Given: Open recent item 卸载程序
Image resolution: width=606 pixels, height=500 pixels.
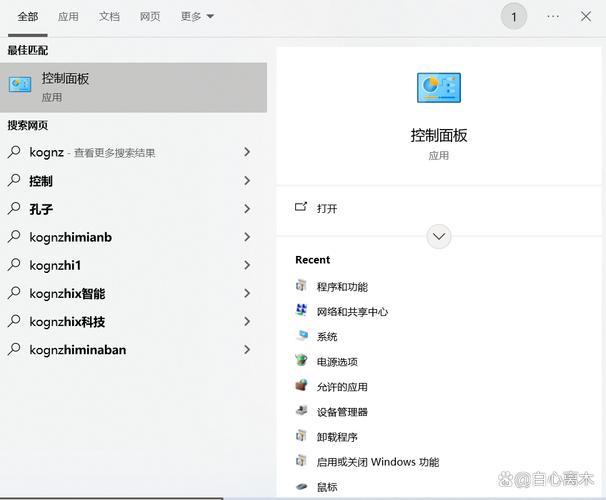Looking at the screenshot, I should click(x=337, y=437).
